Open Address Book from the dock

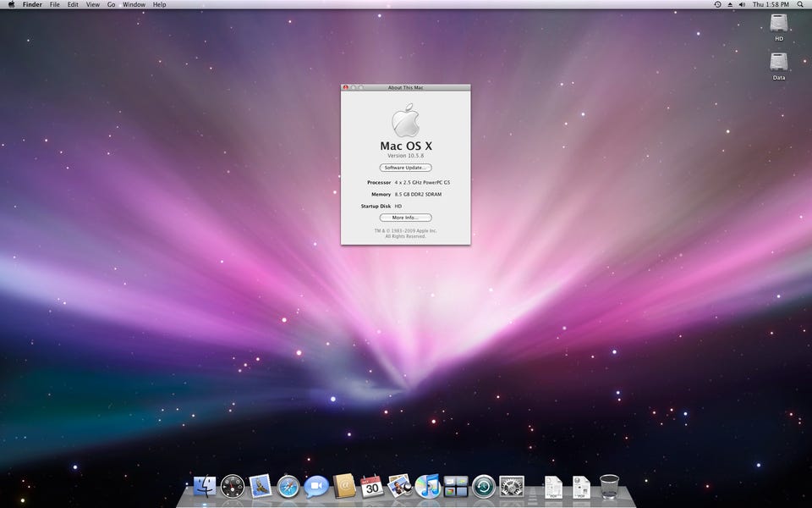tap(343, 486)
